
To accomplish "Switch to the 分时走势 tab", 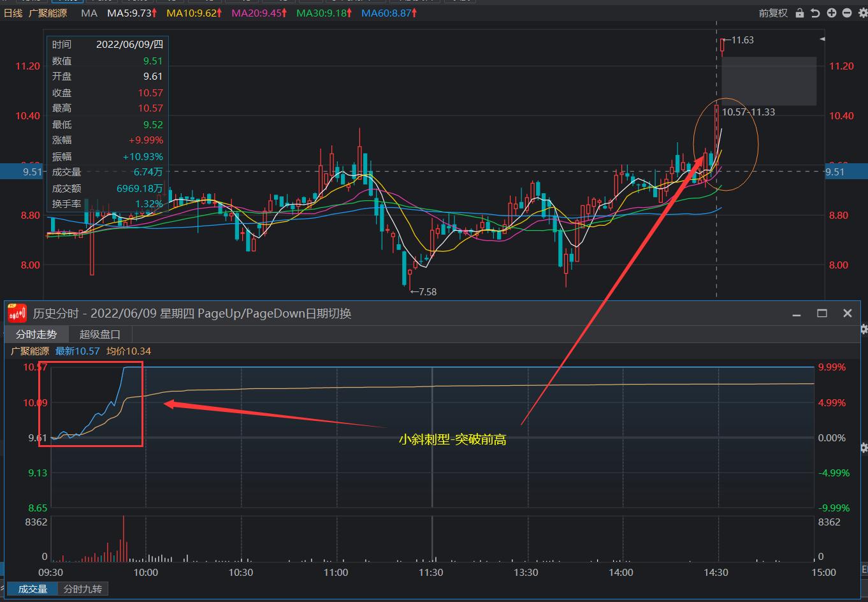I will 36,334.
